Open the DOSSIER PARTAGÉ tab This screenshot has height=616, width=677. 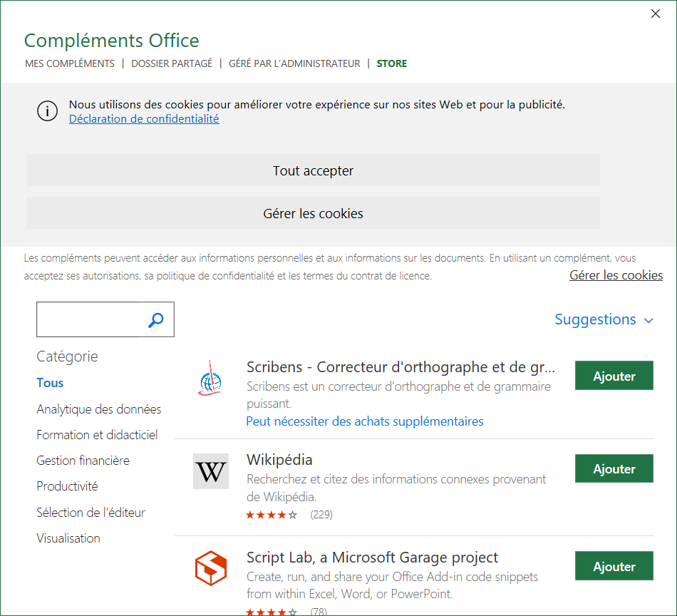click(172, 63)
